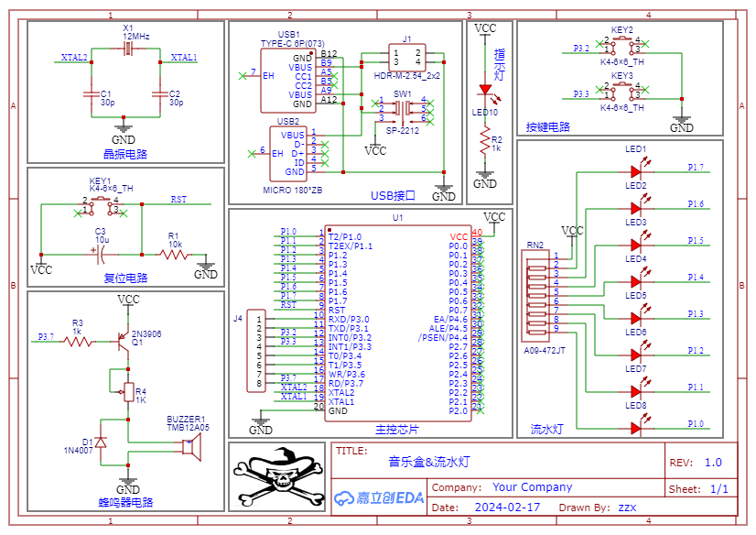Click pin 40 VCC label on U1
This screenshot has width=756, height=535.
[459, 237]
